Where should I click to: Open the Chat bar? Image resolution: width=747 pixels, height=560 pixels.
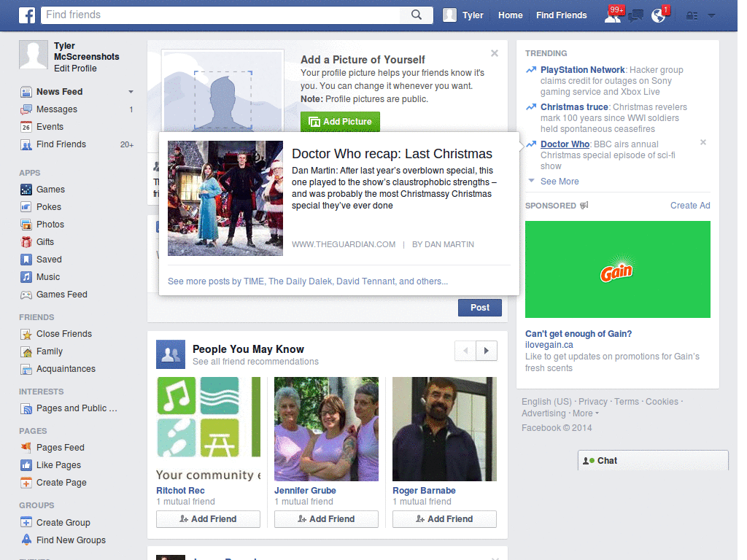pyautogui.click(x=653, y=461)
